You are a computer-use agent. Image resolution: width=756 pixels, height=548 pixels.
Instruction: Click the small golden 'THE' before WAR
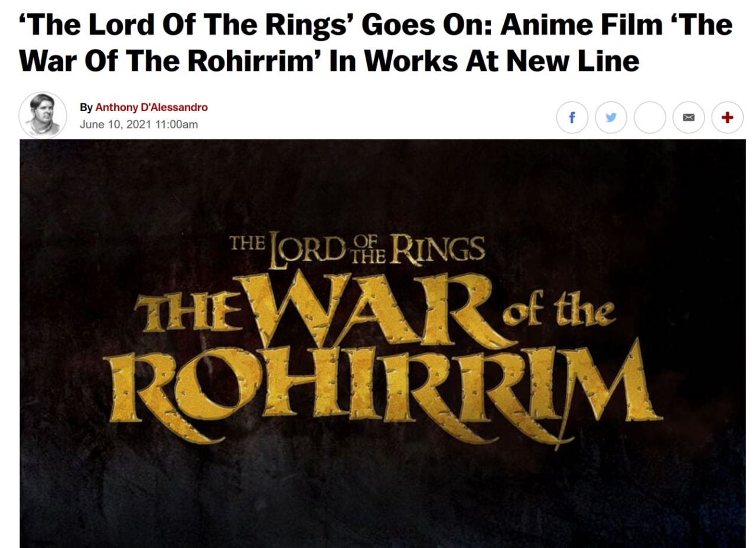(187, 311)
